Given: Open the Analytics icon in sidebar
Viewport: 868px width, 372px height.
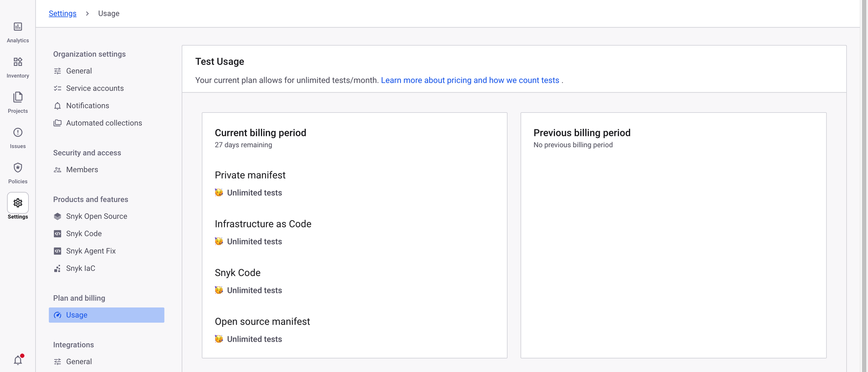Looking at the screenshot, I should click(18, 27).
